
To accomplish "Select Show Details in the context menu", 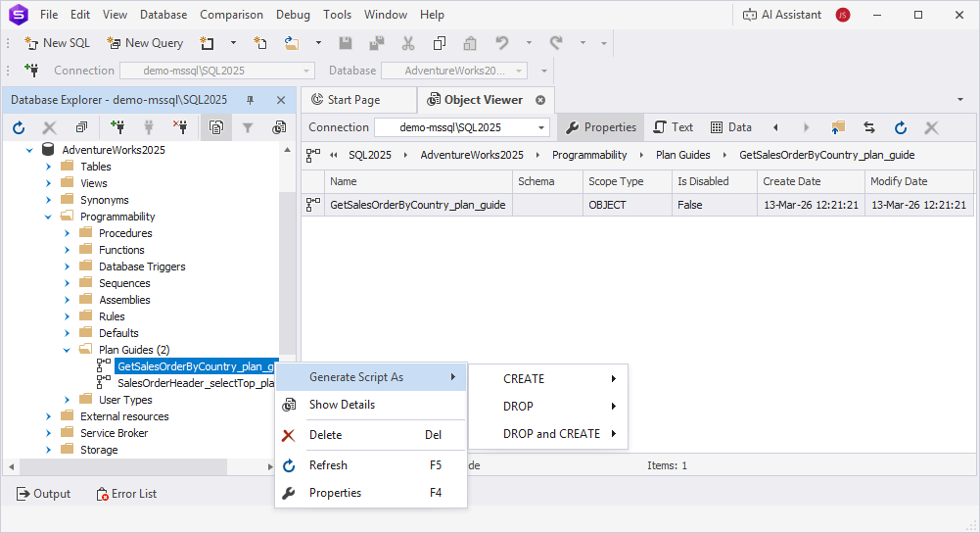I will 371,405.
